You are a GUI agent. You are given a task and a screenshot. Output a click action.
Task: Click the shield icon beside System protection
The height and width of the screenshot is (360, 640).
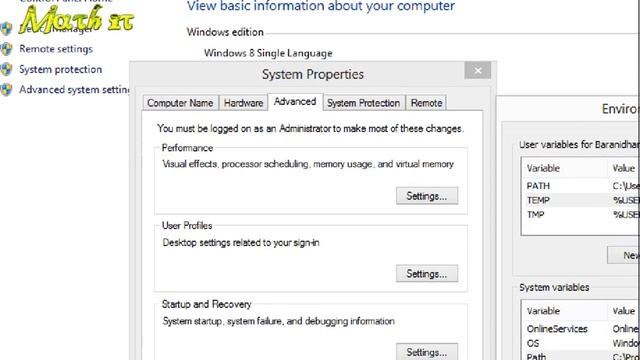click(x=6, y=69)
